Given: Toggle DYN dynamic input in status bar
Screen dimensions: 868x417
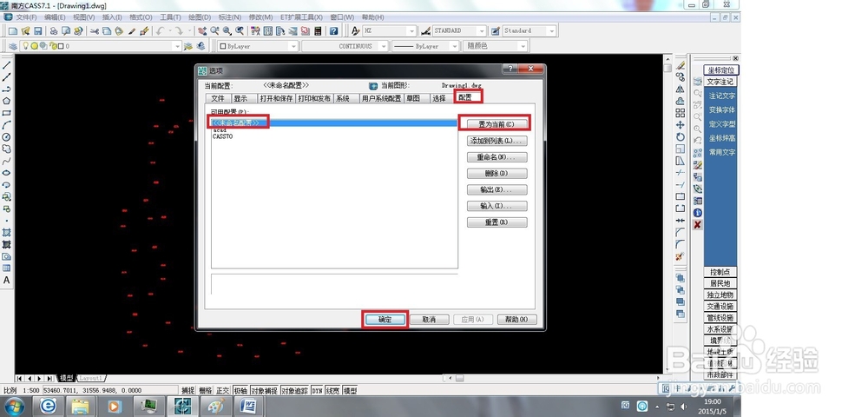Looking at the screenshot, I should tap(317, 390).
